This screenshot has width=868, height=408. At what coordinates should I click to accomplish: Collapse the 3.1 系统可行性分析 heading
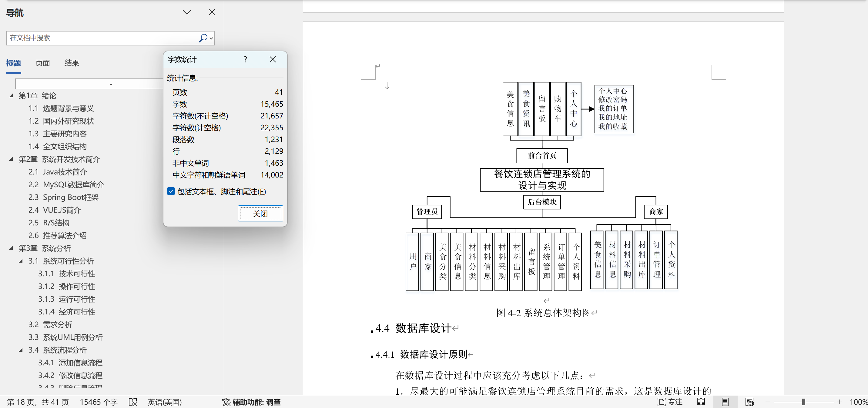point(21,261)
